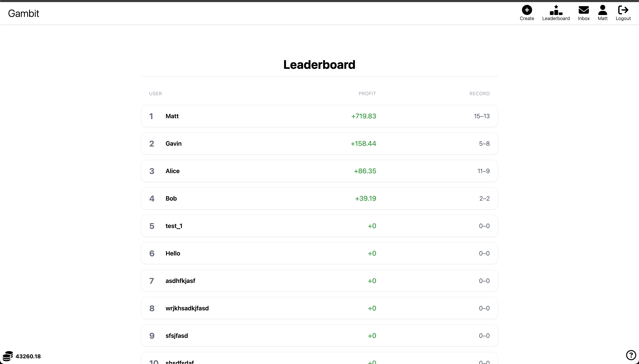639x364 pixels.
Task: Click the Gambit logo to go home
Action: pos(23,13)
